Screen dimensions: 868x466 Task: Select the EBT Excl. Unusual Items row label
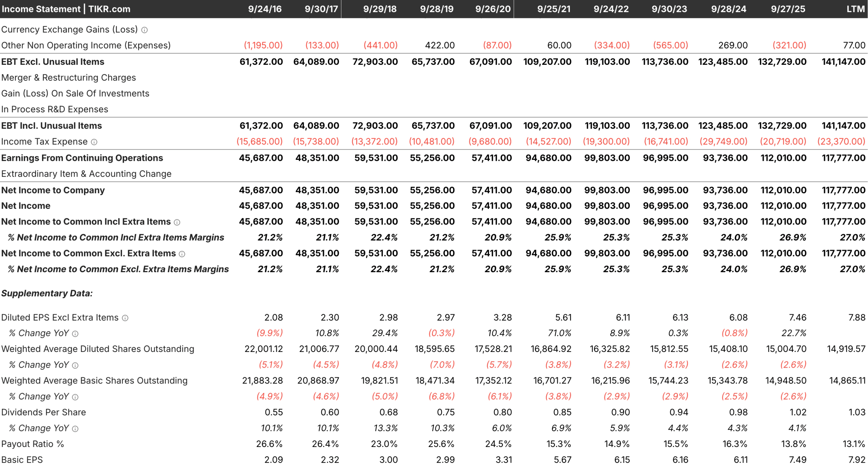[53, 61]
